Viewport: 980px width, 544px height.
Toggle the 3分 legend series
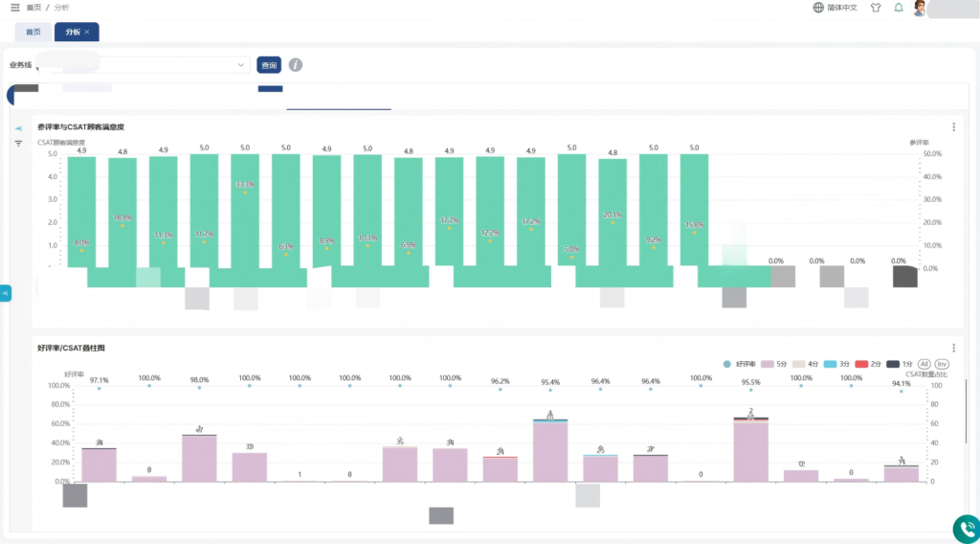point(836,364)
